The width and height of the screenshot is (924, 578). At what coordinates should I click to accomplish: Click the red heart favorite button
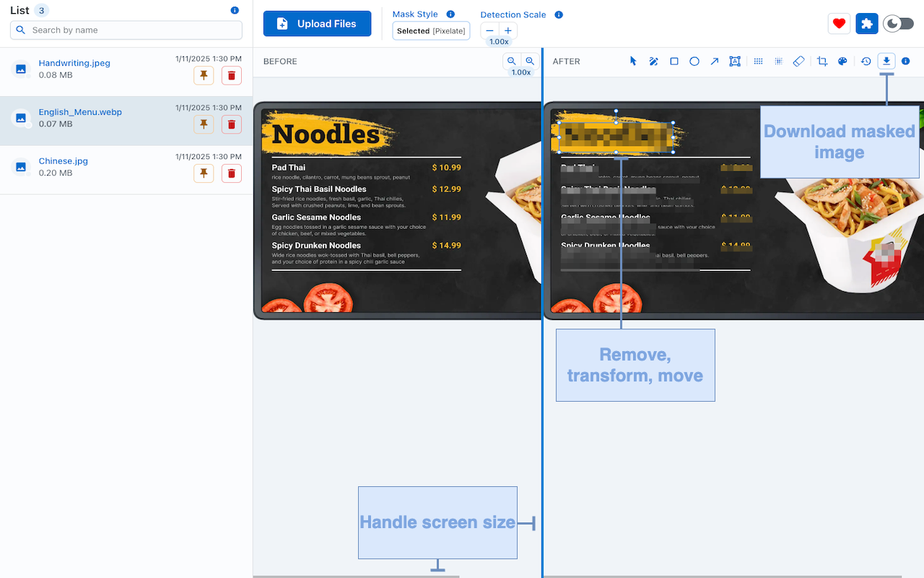(x=839, y=24)
